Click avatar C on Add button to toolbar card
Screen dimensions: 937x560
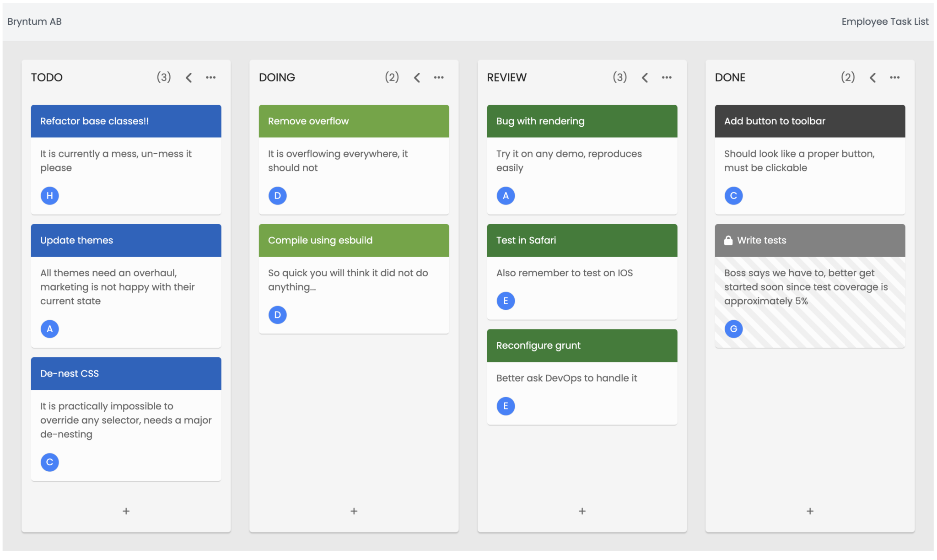click(733, 196)
